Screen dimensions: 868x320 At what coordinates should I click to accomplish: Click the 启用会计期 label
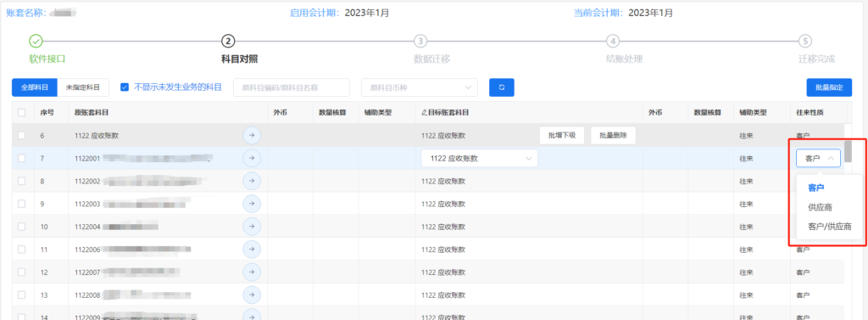315,12
